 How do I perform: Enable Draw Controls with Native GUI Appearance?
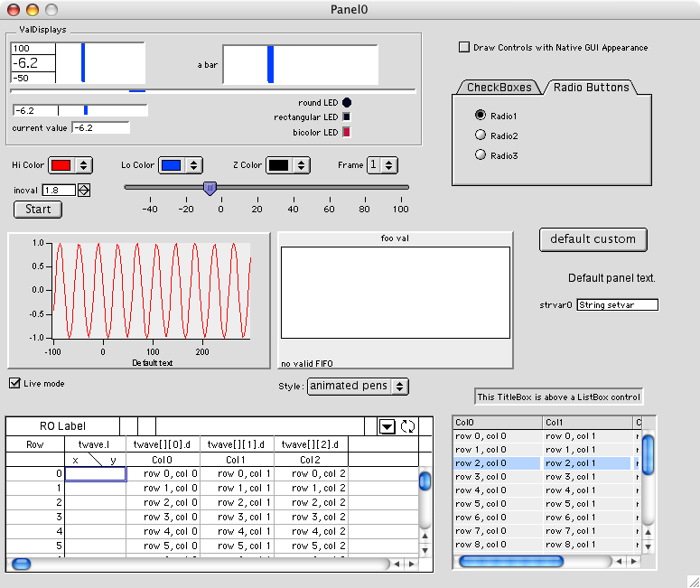pyautogui.click(x=464, y=47)
